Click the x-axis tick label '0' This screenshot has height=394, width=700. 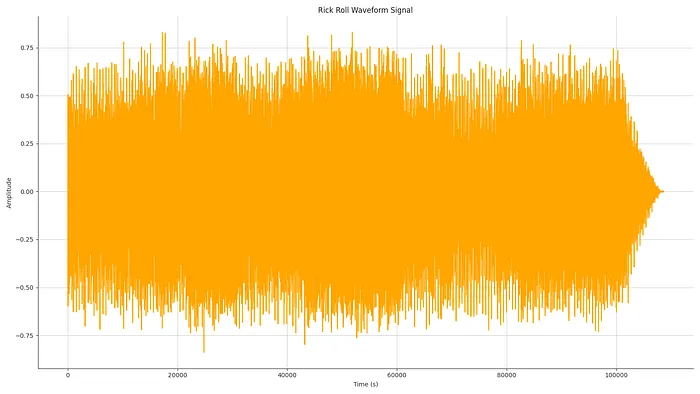68,375
